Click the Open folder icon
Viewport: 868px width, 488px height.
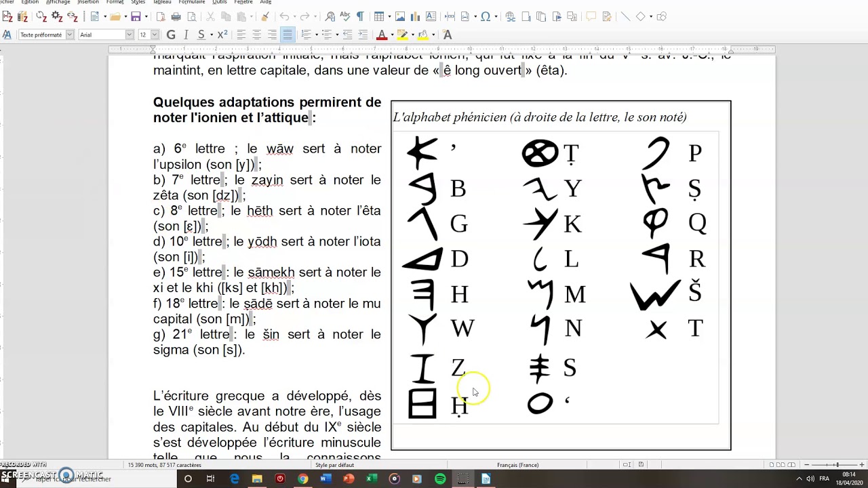pos(115,16)
